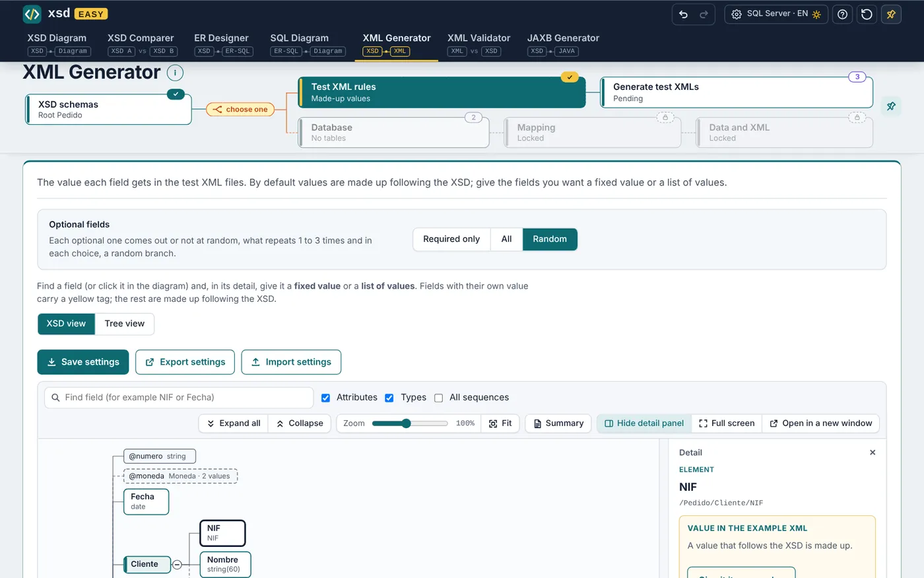Screen dimensions: 924x578
Task: Select the XSD schemas step card
Action: pos(109,109)
